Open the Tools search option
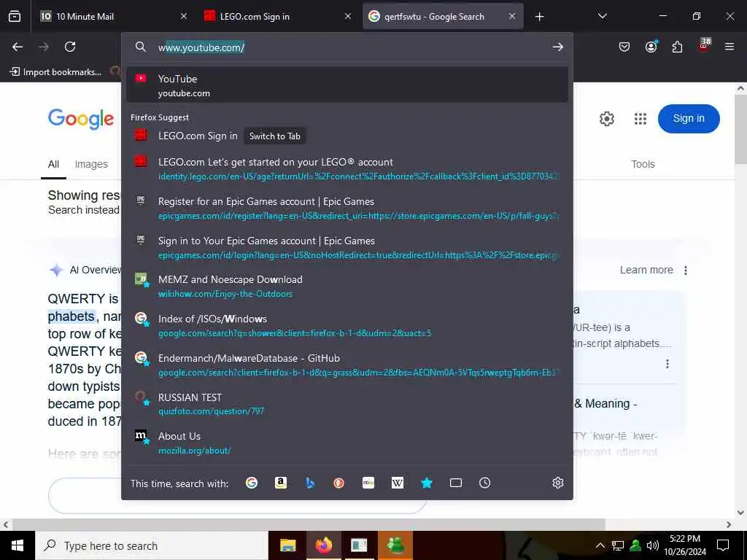Viewport: 747px width, 560px height. (x=643, y=164)
